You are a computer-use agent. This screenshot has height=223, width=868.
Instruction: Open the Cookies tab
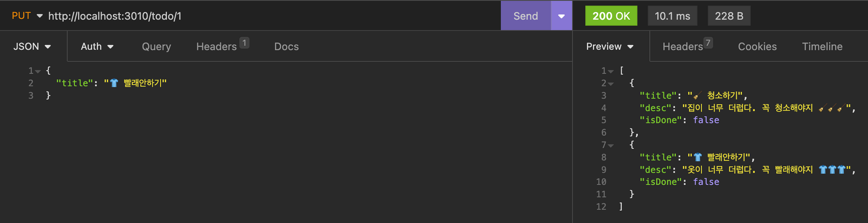(757, 47)
